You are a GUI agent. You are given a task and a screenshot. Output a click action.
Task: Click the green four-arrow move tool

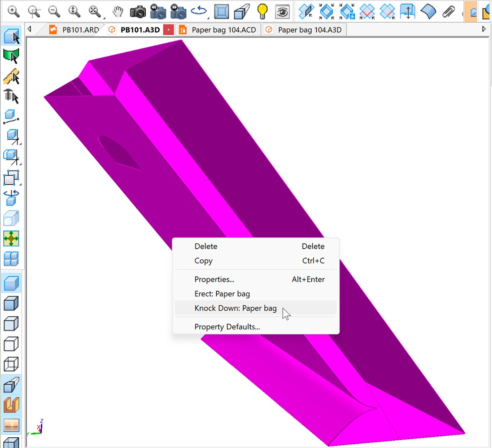point(11,238)
